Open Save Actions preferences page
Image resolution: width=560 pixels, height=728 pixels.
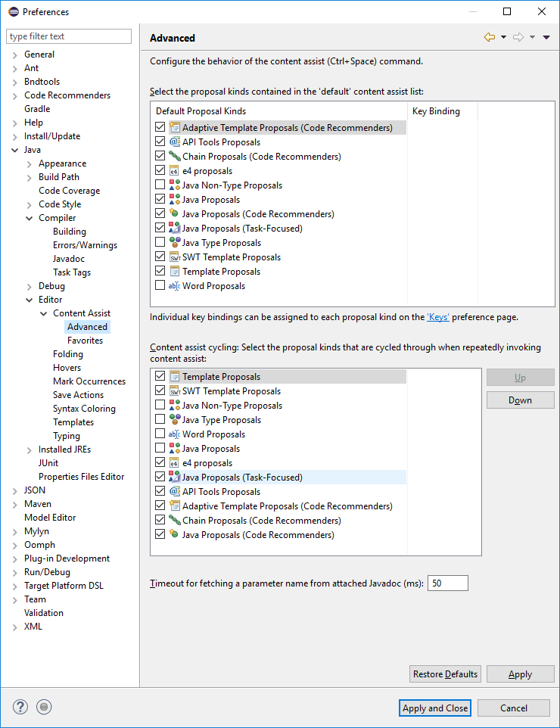coord(78,394)
